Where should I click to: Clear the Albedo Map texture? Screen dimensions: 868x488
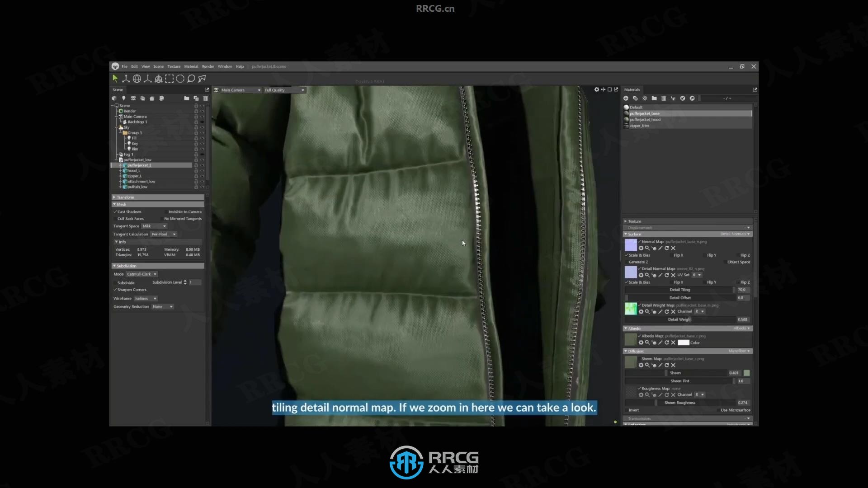[673, 343]
